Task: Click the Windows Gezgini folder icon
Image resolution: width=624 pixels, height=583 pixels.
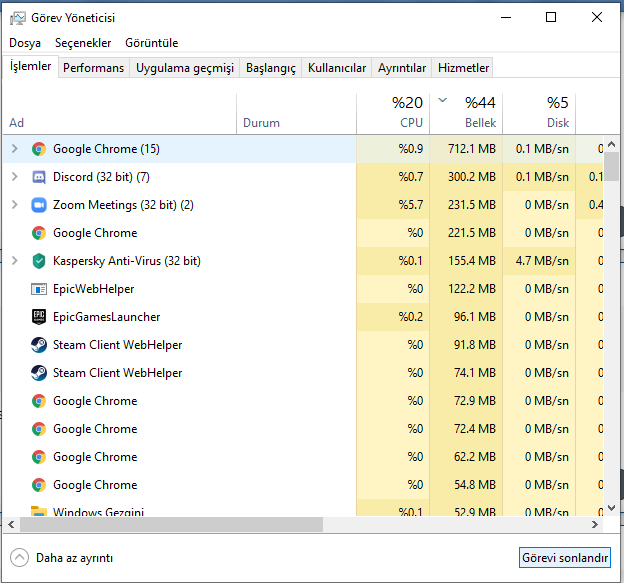Action: point(39,511)
